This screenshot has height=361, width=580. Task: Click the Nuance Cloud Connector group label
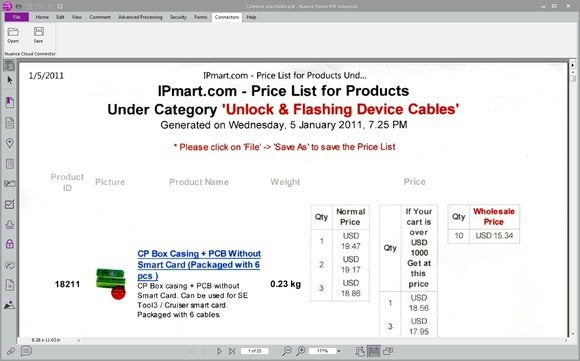(30, 54)
